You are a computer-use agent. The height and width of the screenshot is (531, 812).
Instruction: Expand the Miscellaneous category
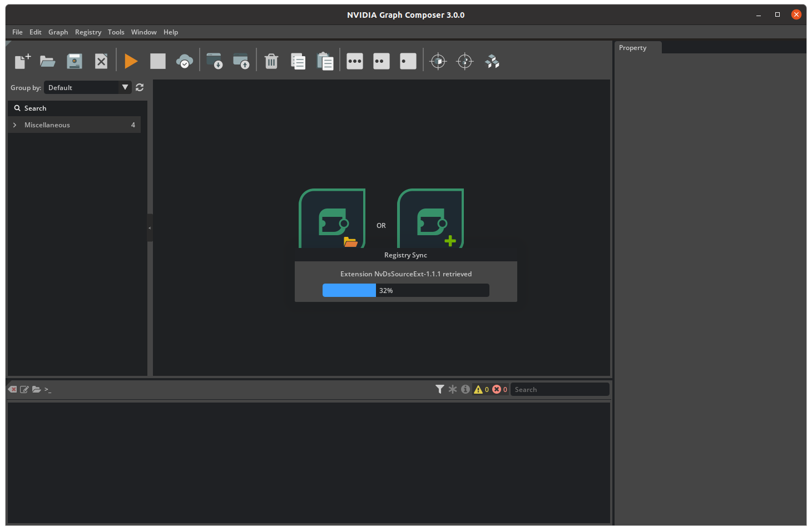tap(14, 125)
